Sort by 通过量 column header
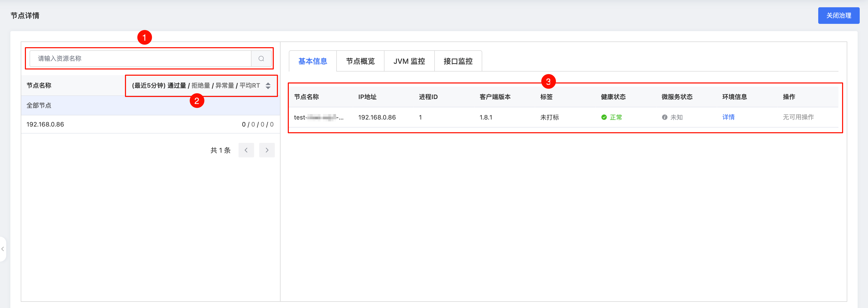Image resolution: width=868 pixels, height=308 pixels. (x=177, y=86)
